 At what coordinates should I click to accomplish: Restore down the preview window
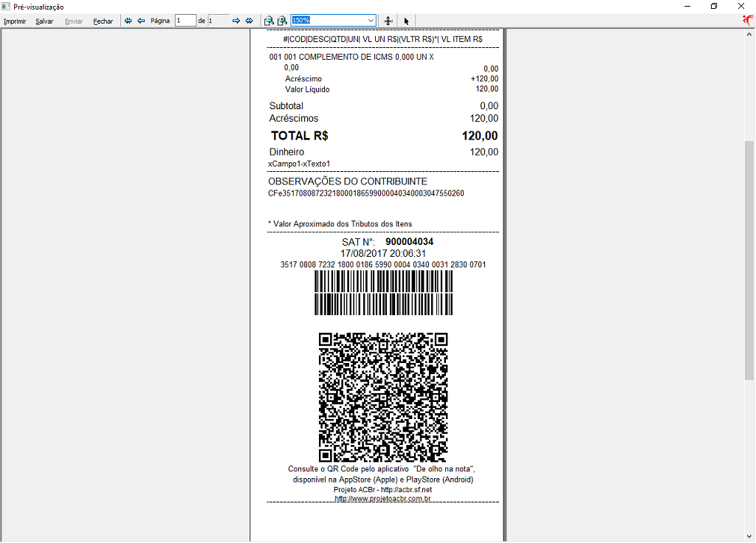point(714,6)
